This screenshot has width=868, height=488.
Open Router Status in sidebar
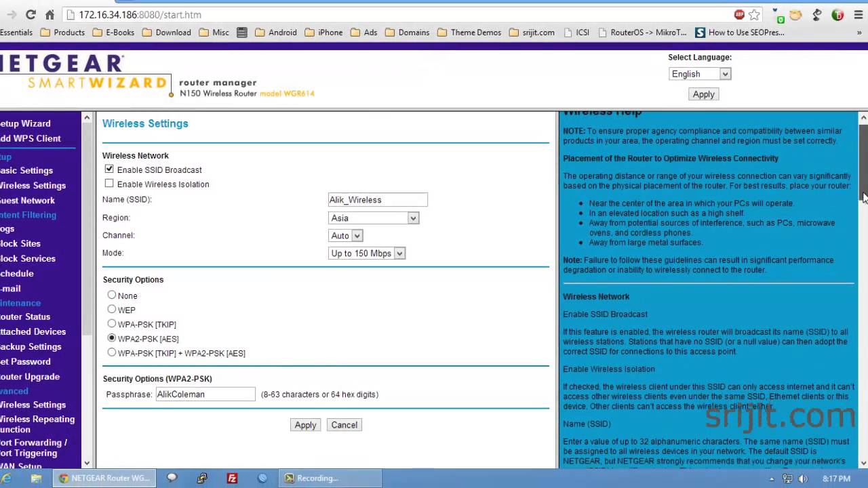tap(25, 317)
